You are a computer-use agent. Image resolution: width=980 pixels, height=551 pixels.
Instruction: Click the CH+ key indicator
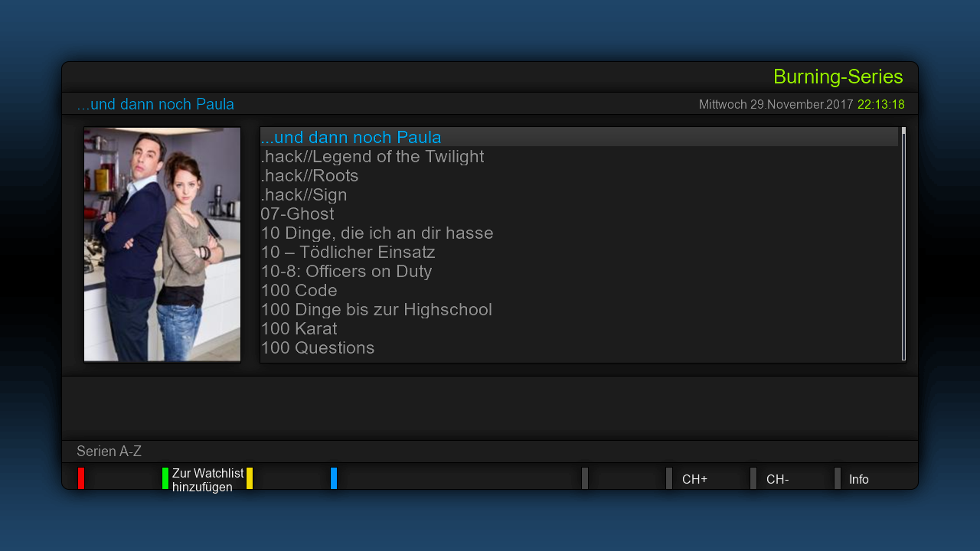[x=694, y=479]
